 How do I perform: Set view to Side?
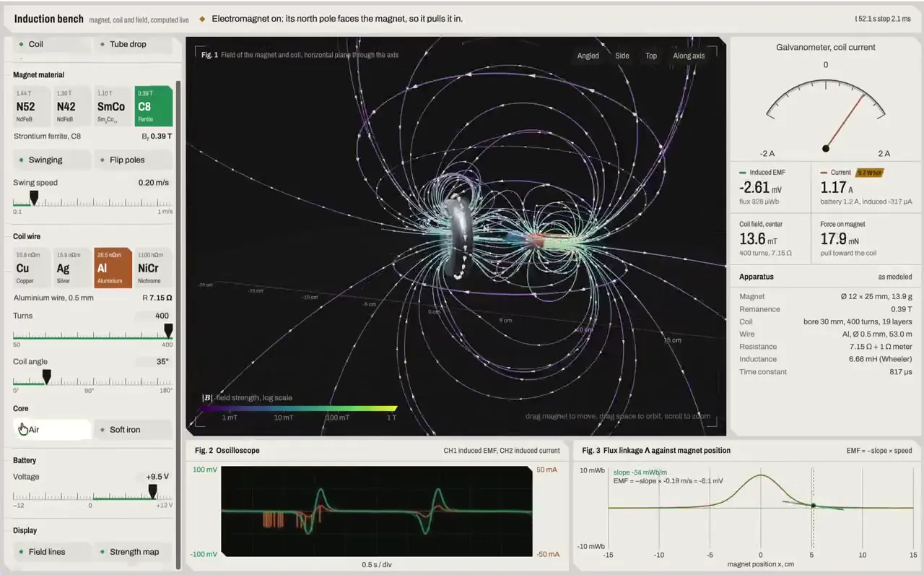(622, 56)
